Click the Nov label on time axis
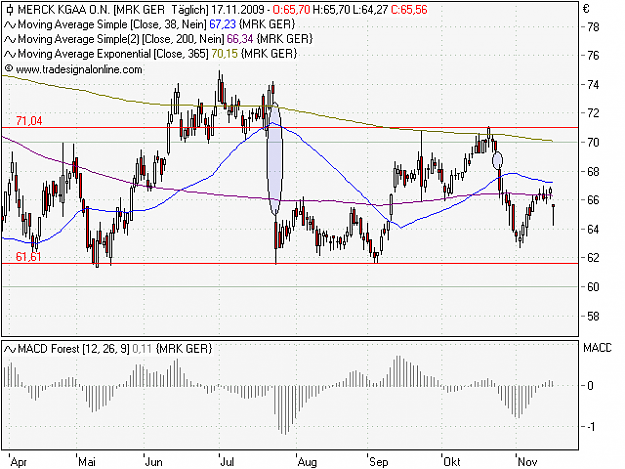The width and height of the screenshot is (625, 469). (527, 462)
